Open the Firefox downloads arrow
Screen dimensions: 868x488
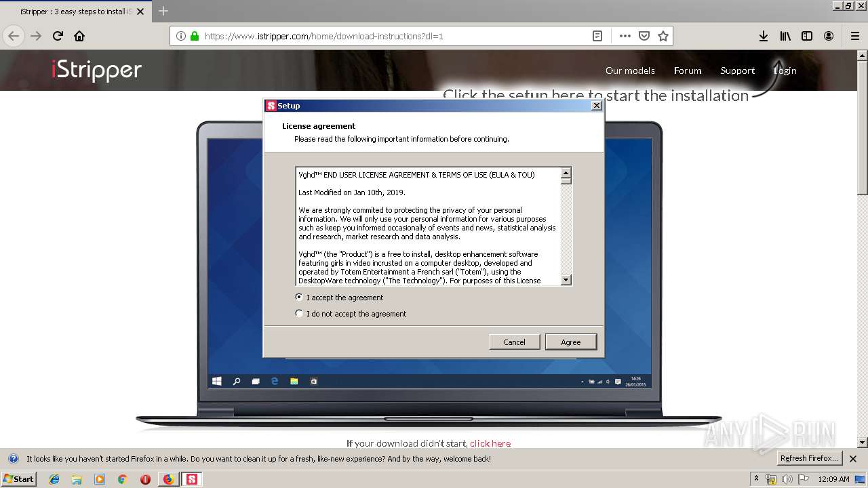point(764,36)
